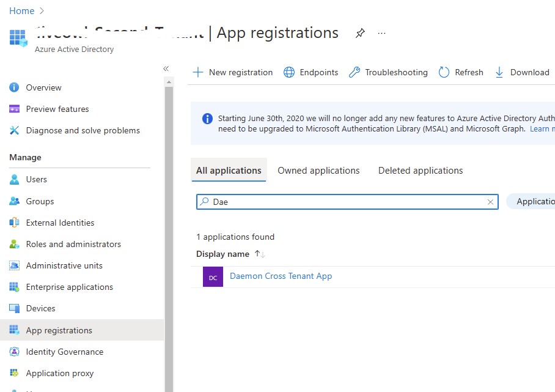Switch to All applications tab
Image resolution: width=555 pixels, height=392 pixels.
[x=229, y=171]
